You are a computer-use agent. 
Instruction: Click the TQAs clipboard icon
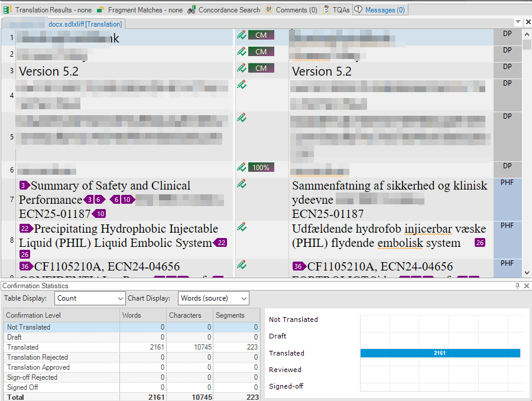point(326,10)
